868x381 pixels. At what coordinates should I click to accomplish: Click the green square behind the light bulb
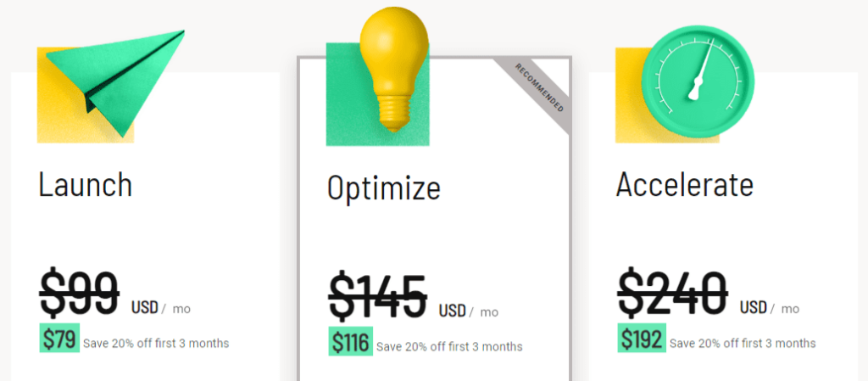click(377, 94)
